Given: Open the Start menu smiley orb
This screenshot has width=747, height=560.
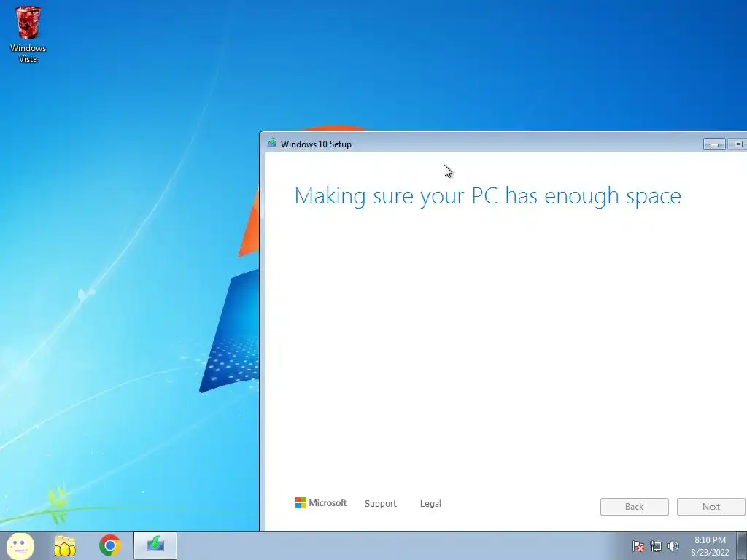Looking at the screenshot, I should 20,545.
